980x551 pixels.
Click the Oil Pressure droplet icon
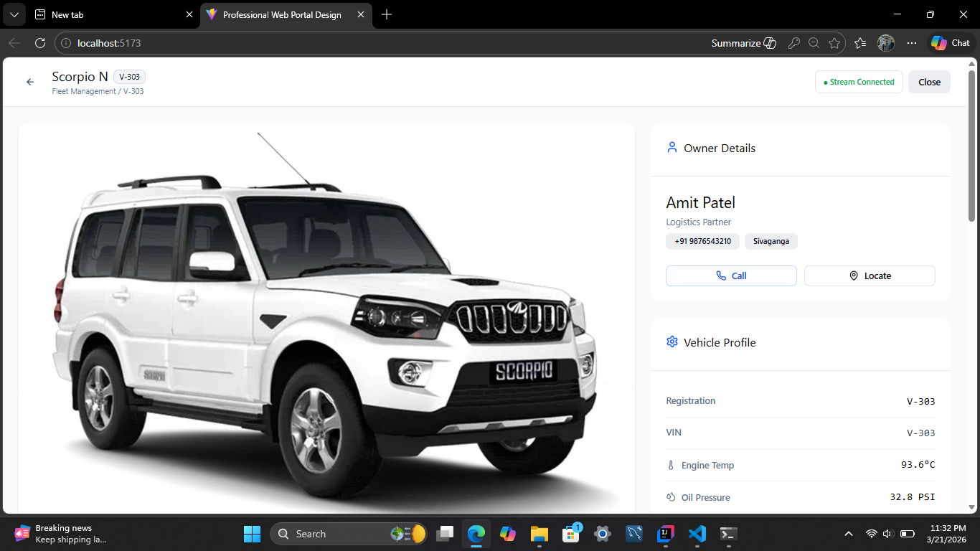click(x=671, y=497)
